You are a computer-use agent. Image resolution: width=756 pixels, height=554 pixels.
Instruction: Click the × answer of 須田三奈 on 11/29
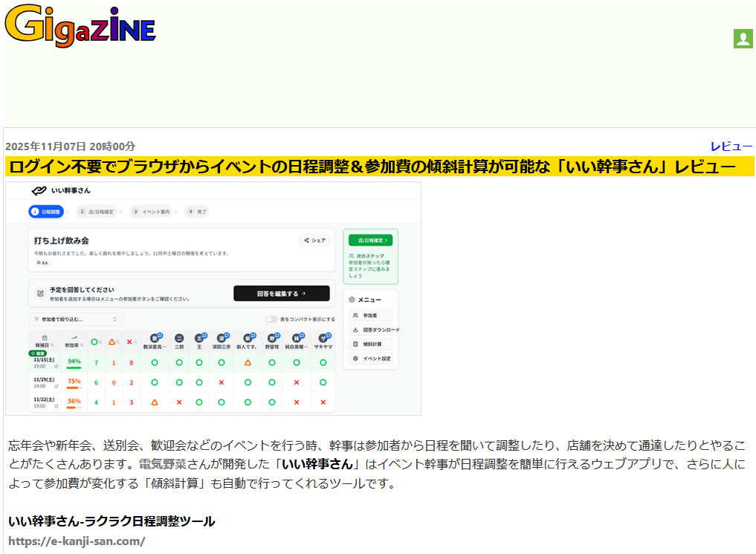click(x=222, y=382)
